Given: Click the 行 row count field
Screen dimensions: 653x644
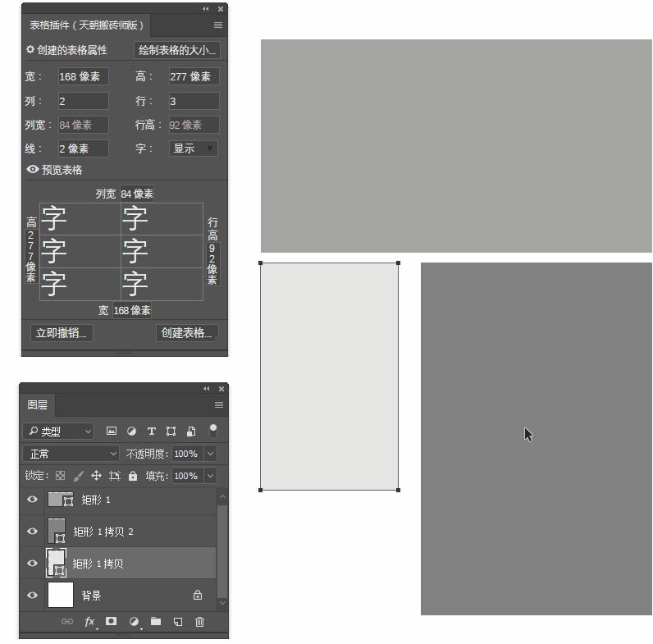Looking at the screenshot, I should point(194,101).
